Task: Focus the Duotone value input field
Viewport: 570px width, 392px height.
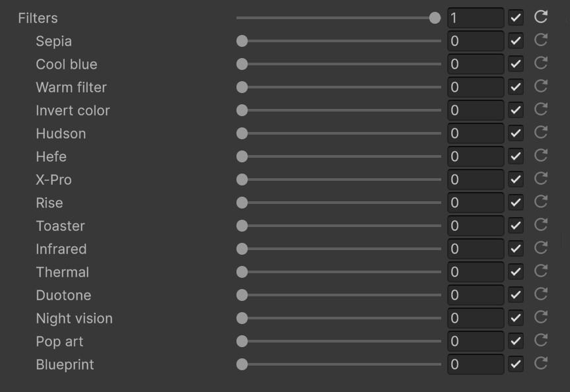Action: pyautogui.click(x=476, y=295)
